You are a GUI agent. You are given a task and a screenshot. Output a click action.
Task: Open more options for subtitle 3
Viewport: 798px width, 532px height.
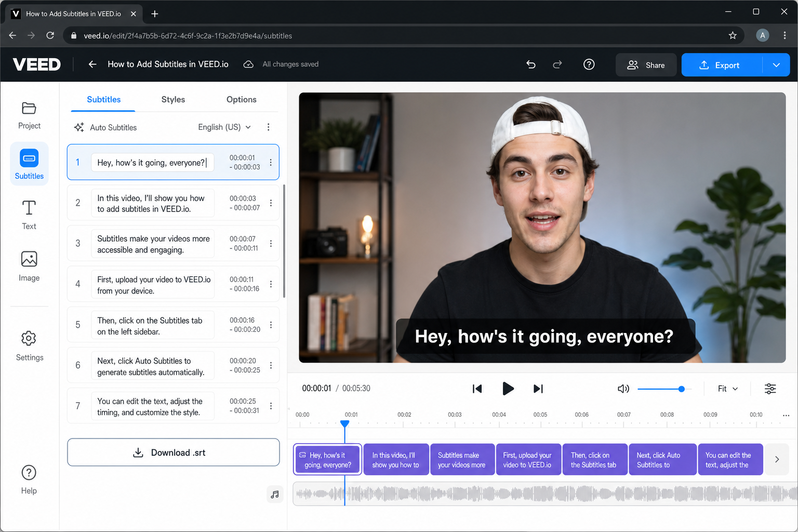pyautogui.click(x=271, y=243)
